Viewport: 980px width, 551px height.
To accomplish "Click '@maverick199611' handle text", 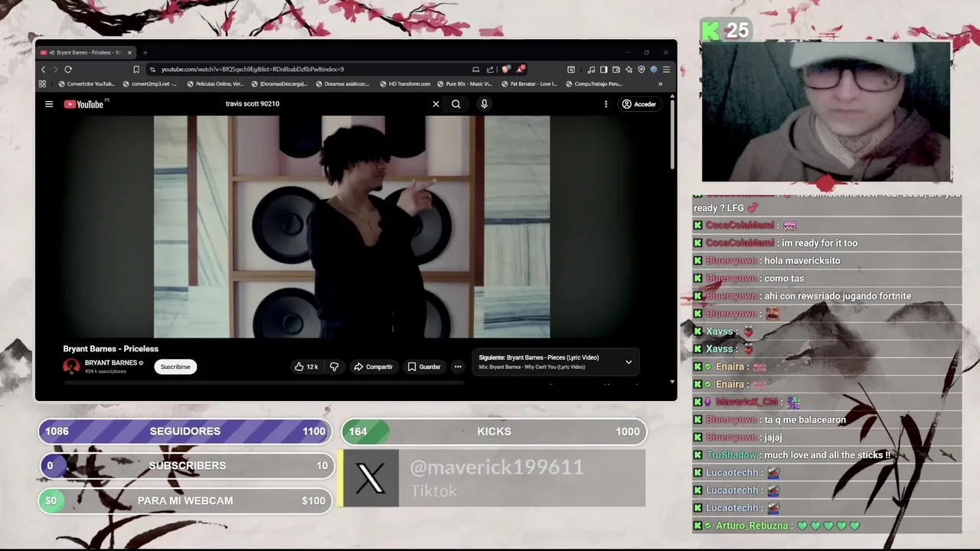I will point(497,467).
